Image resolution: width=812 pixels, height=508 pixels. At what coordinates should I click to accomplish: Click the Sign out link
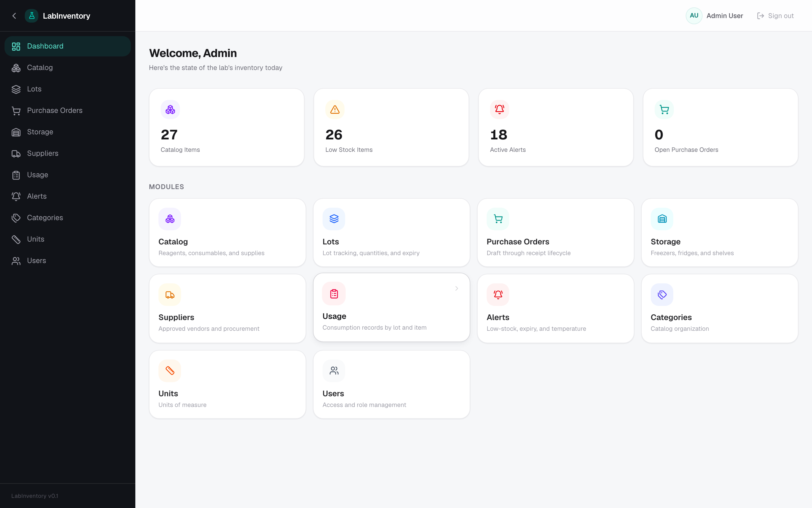pos(775,16)
